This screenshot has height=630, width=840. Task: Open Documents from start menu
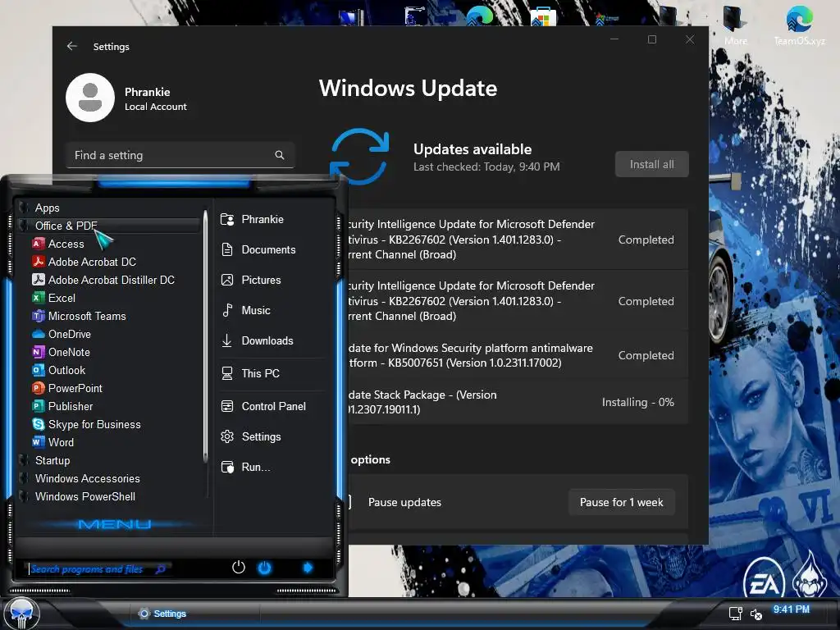tap(258, 249)
